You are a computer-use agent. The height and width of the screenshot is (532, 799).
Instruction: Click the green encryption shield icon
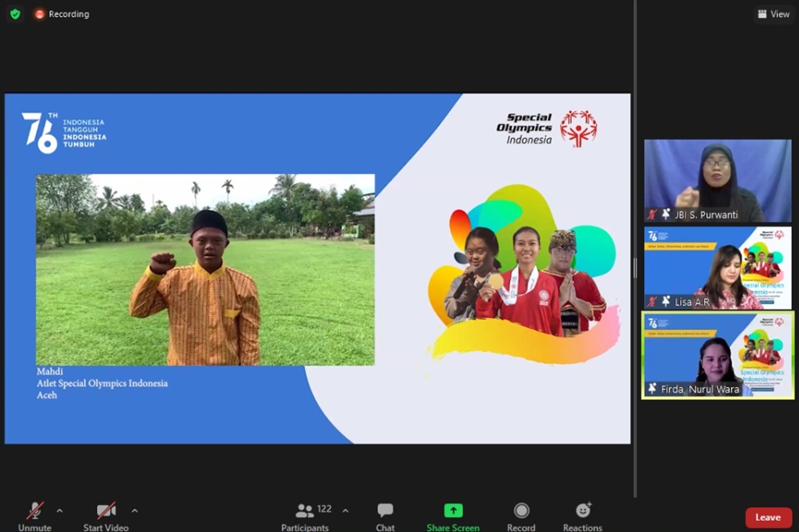click(x=15, y=14)
